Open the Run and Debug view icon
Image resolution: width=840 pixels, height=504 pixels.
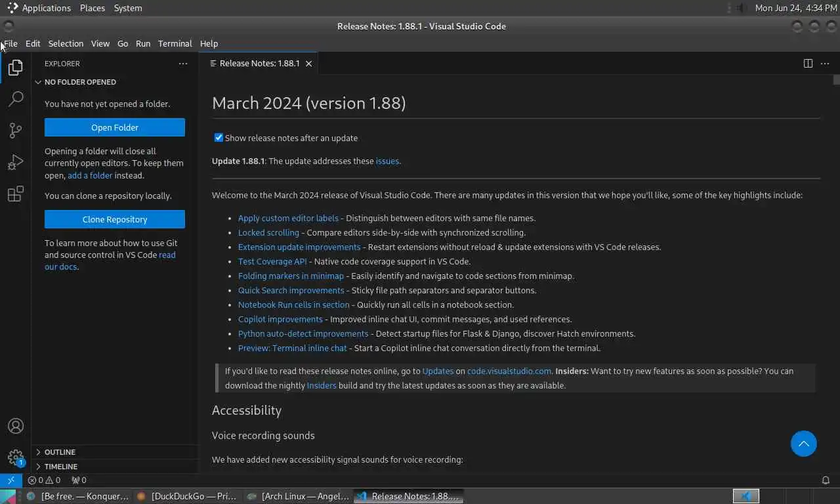(x=16, y=162)
